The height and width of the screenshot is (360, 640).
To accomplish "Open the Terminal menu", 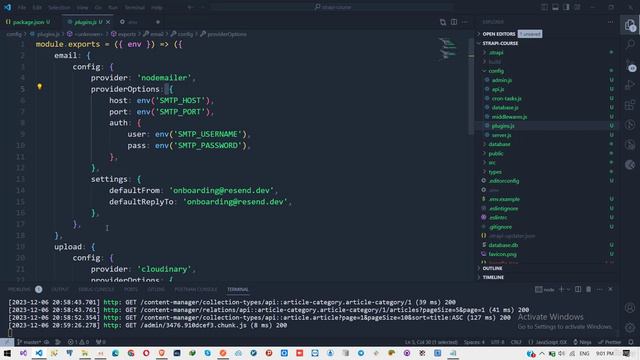I will tap(135, 7).
